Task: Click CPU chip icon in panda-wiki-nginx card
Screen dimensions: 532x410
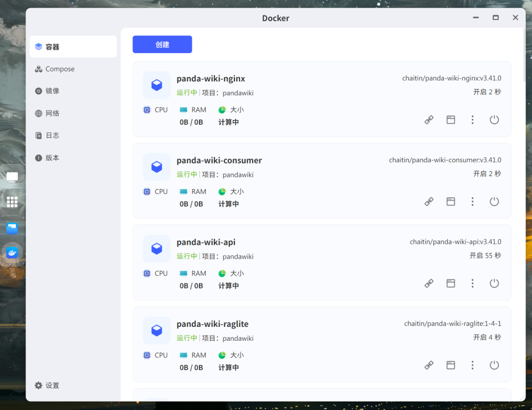Action: pyautogui.click(x=146, y=110)
